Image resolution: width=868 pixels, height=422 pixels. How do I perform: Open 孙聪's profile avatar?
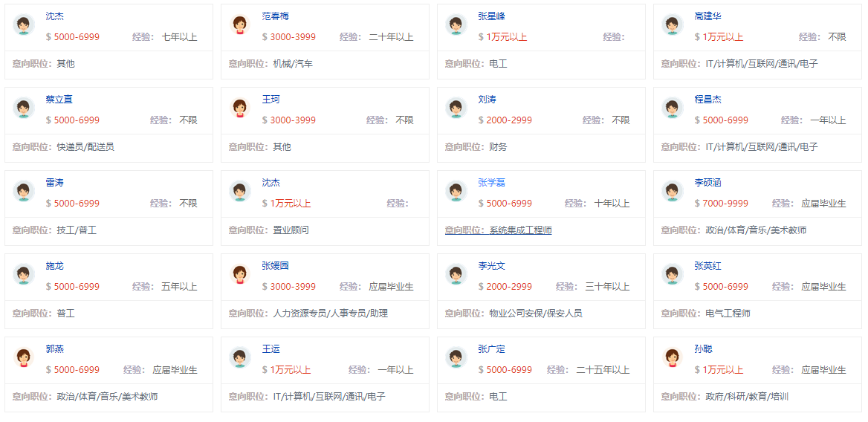pyautogui.click(x=673, y=357)
